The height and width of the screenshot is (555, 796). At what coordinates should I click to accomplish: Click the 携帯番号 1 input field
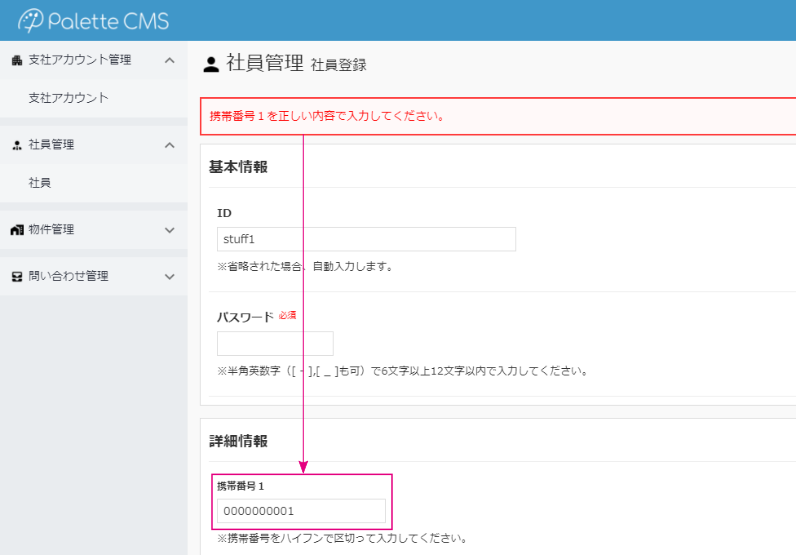coord(301,511)
